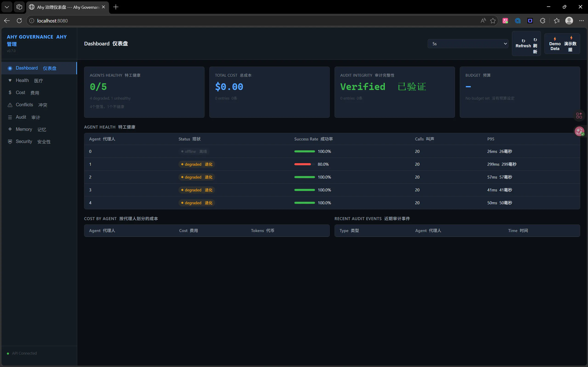Click the Budget card with no budget set

pyautogui.click(x=520, y=92)
